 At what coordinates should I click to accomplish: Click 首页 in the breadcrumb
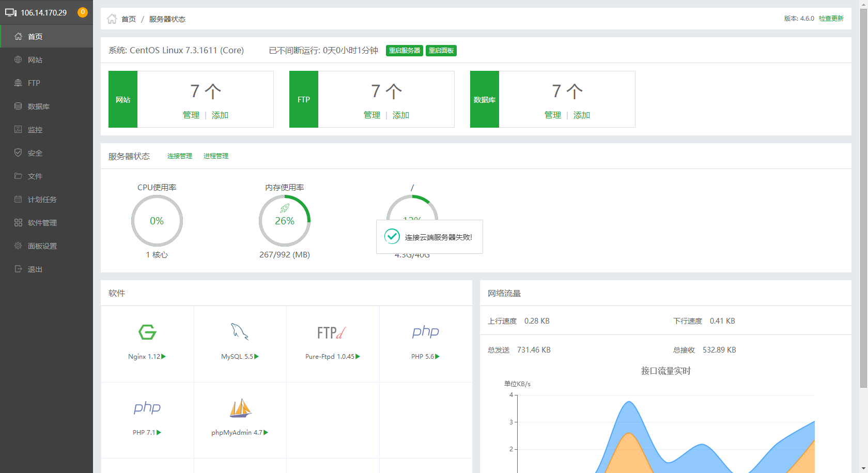(129, 19)
